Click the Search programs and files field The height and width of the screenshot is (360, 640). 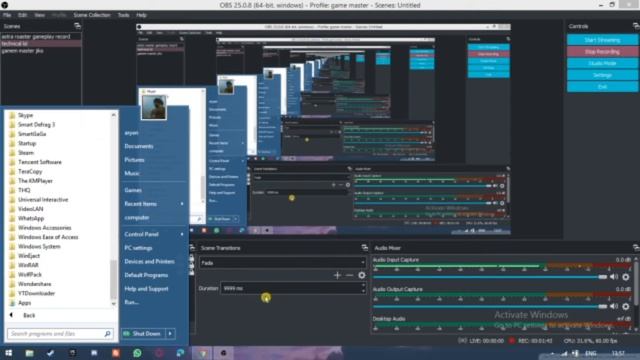pos(60,334)
